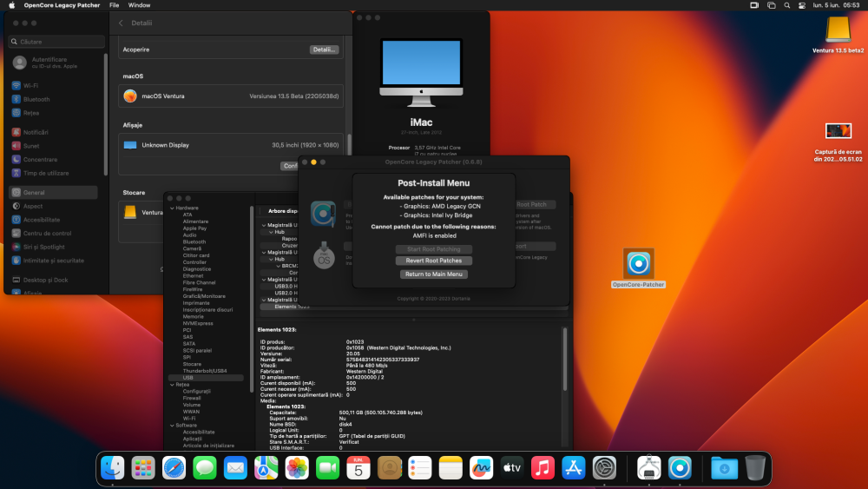
Task: Click Autentificare Apple ID entry
Action: tap(53, 62)
